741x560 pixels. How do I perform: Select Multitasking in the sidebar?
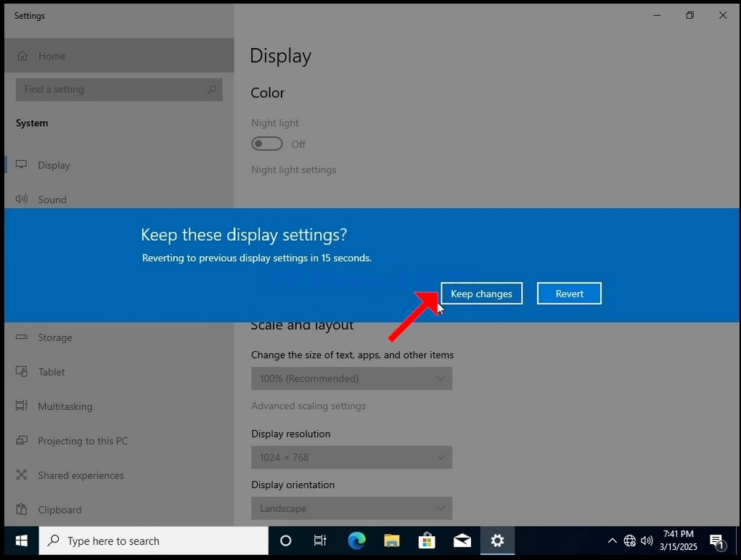pyautogui.click(x=119, y=406)
